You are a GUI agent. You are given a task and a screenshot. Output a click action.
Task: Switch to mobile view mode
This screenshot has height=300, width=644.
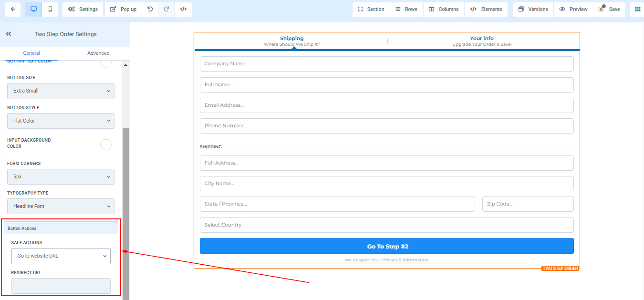[50, 9]
